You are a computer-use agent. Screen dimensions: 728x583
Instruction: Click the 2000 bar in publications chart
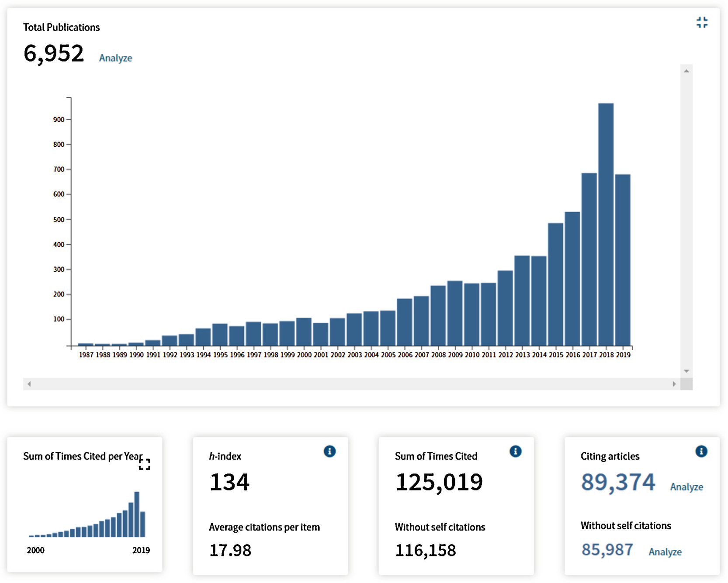[x=304, y=332]
